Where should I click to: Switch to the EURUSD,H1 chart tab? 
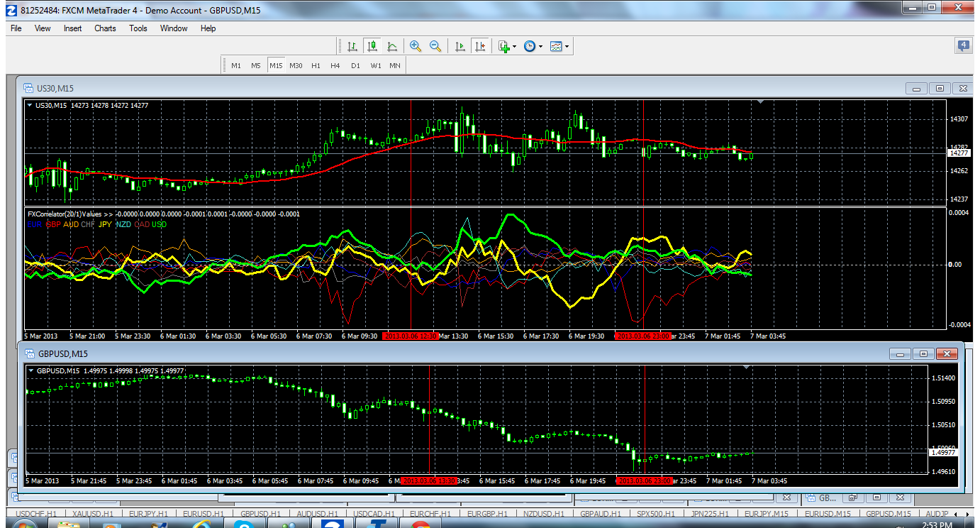[x=204, y=514]
